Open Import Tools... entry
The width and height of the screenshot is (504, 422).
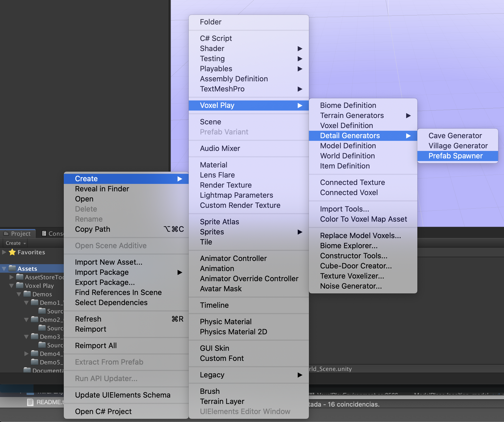[x=363, y=209]
